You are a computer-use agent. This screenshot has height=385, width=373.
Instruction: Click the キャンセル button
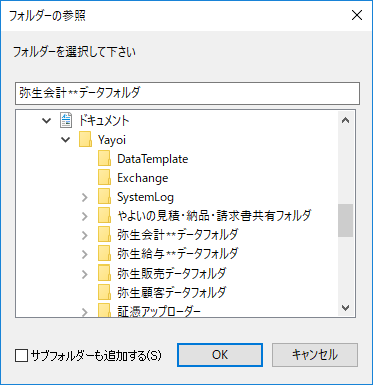[315, 355]
